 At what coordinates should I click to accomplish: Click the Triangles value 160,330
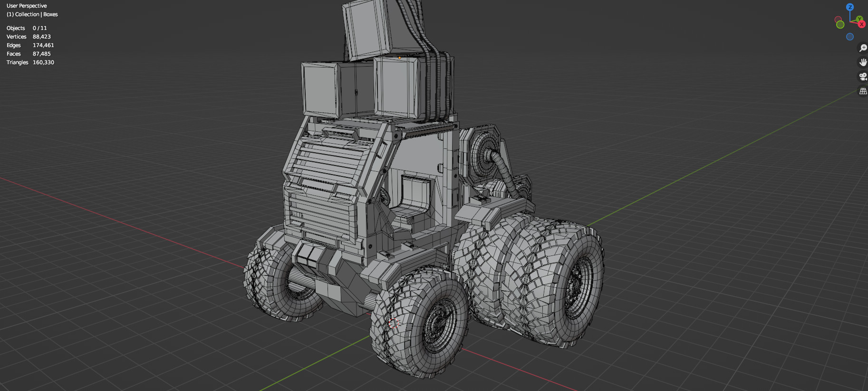(x=43, y=62)
